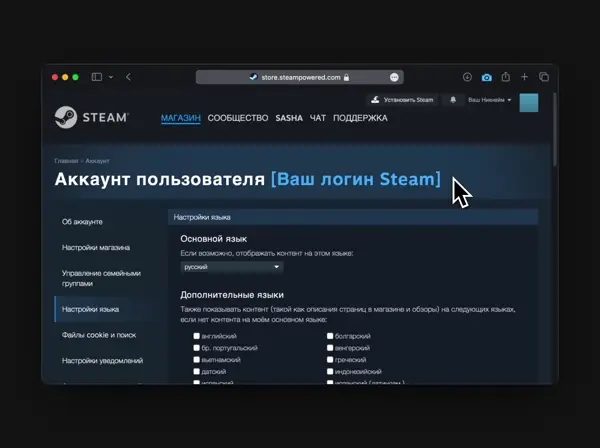Open the Safari share icon
600x448 pixels.
pyautogui.click(x=505, y=77)
